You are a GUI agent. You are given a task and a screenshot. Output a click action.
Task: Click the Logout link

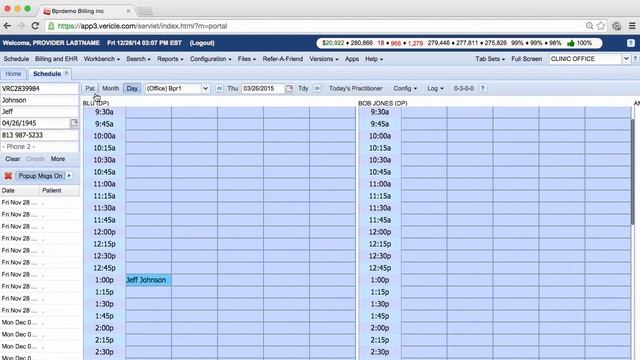pyautogui.click(x=202, y=43)
